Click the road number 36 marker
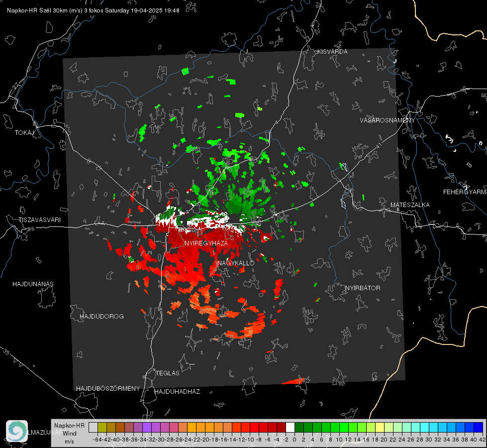 click(31, 229)
